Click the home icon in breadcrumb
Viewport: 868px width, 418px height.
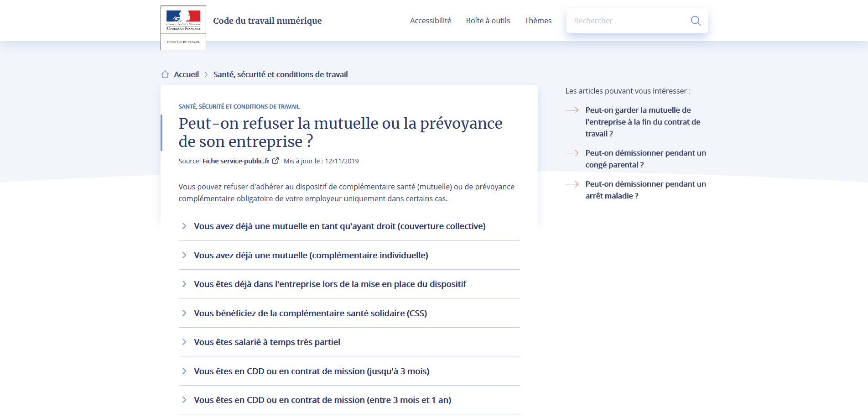point(165,74)
